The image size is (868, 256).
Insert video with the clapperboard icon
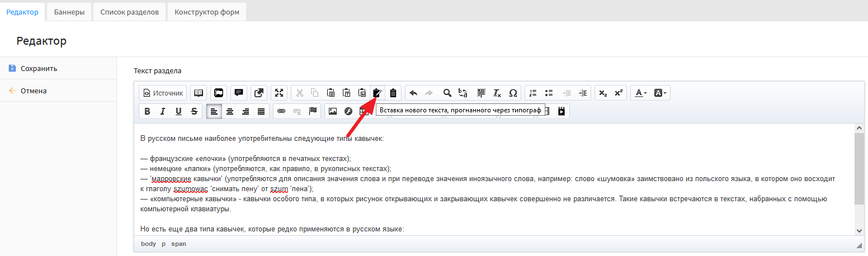(561, 111)
